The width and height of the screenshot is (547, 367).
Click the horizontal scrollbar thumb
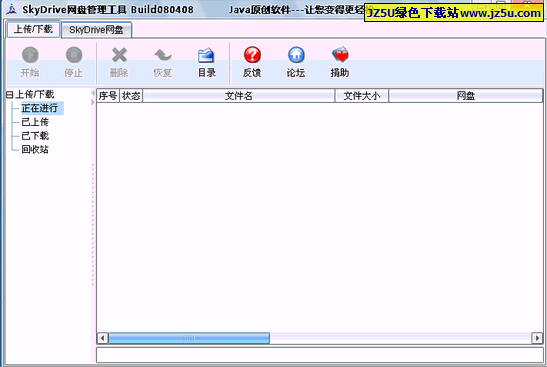(189, 338)
